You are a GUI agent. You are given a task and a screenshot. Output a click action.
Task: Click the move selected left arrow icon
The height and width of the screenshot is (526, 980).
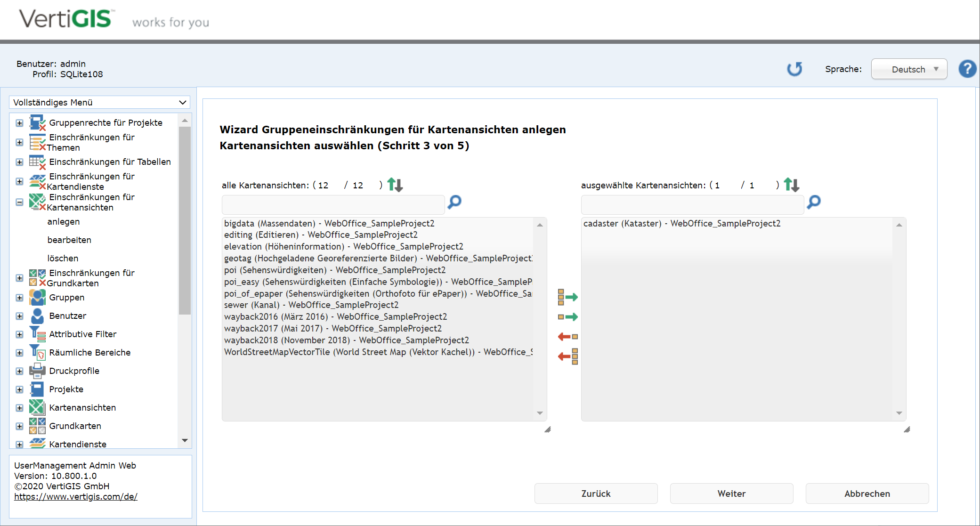click(x=567, y=337)
